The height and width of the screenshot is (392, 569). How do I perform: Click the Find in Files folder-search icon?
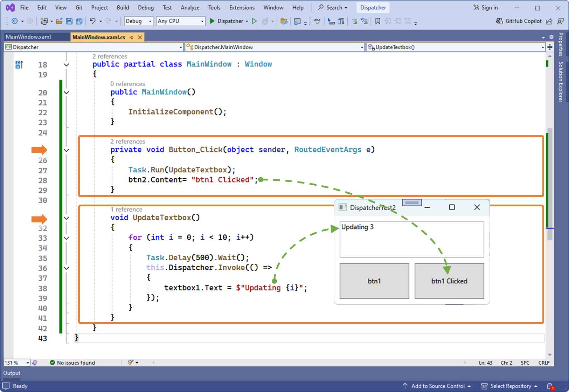pyautogui.click(x=284, y=21)
